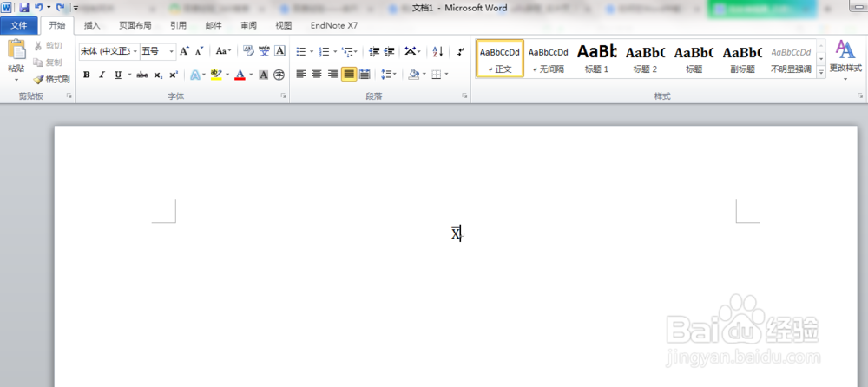Screen dimensions: 868x387
Task: Align text left
Action: 301,74
